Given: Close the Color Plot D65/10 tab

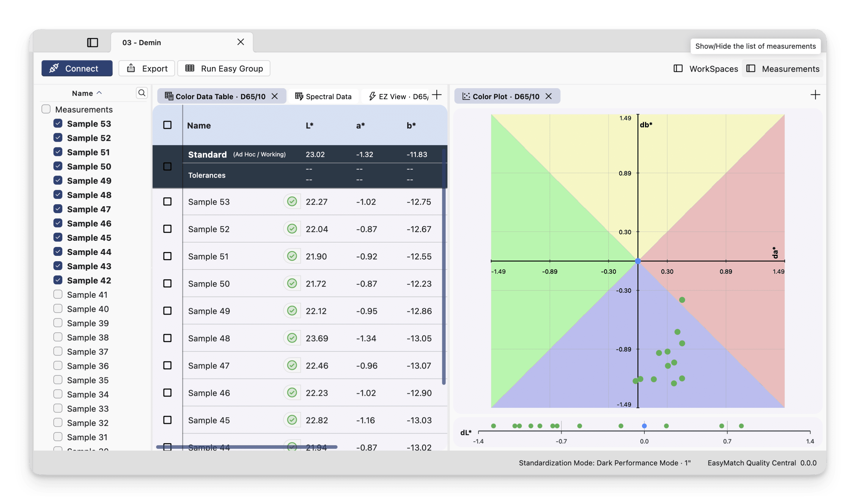Looking at the screenshot, I should tap(548, 97).
